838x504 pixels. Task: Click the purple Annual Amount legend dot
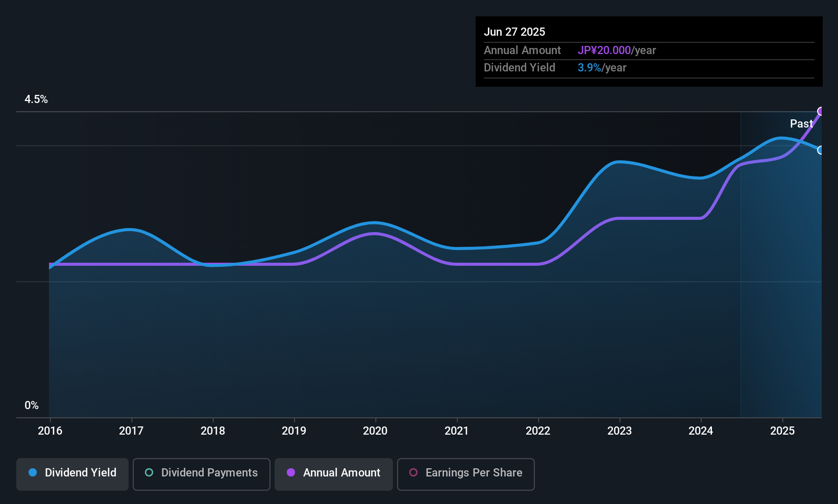(291, 472)
